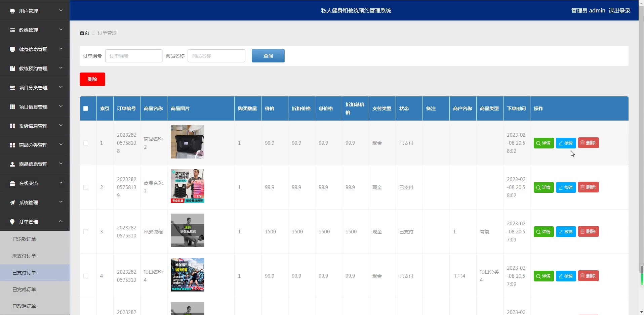Focus the 订单编号 input field
644x315 pixels.
pyautogui.click(x=134, y=56)
